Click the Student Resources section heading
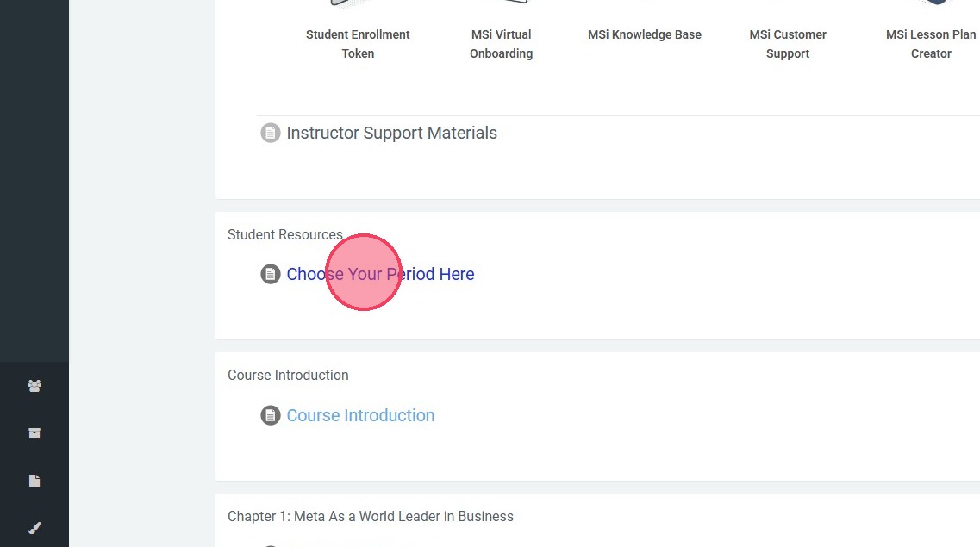980x547 pixels. (x=285, y=234)
